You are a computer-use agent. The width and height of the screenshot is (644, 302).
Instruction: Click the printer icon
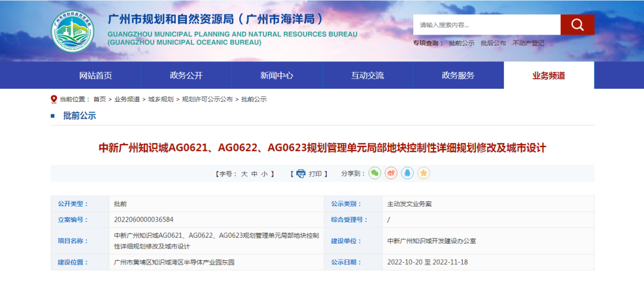pyautogui.click(x=301, y=173)
